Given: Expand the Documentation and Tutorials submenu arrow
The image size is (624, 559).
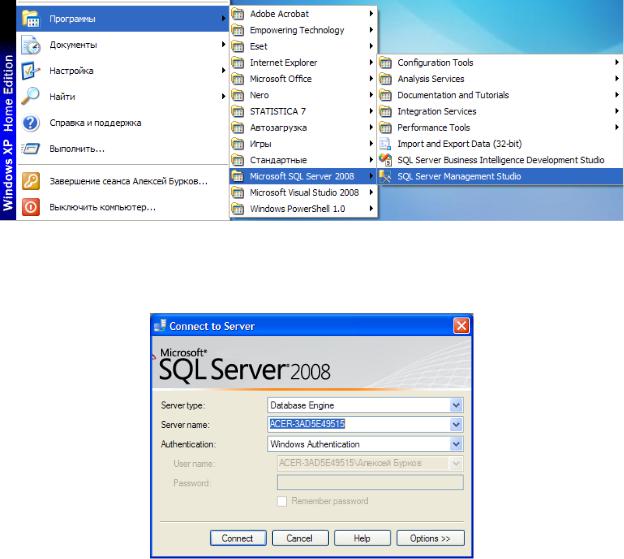Looking at the screenshot, I should tap(616, 95).
